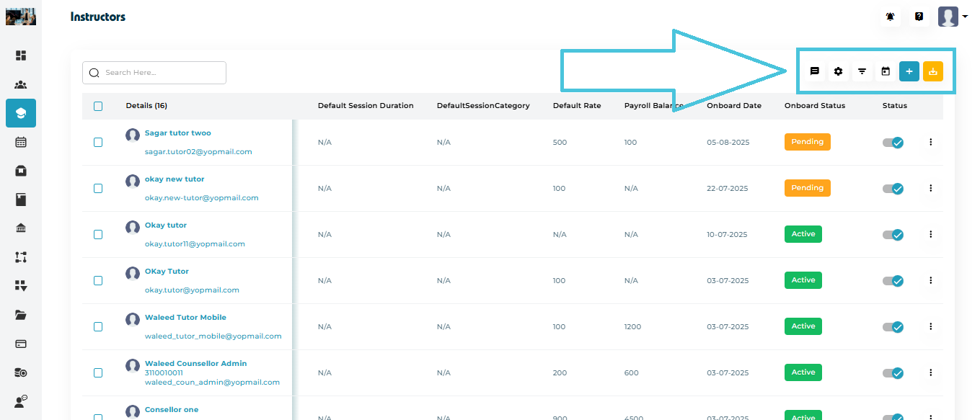Viewport: 980px width, 420px height.
Task: Open the bank building icon in sidebar
Action: 21,228
